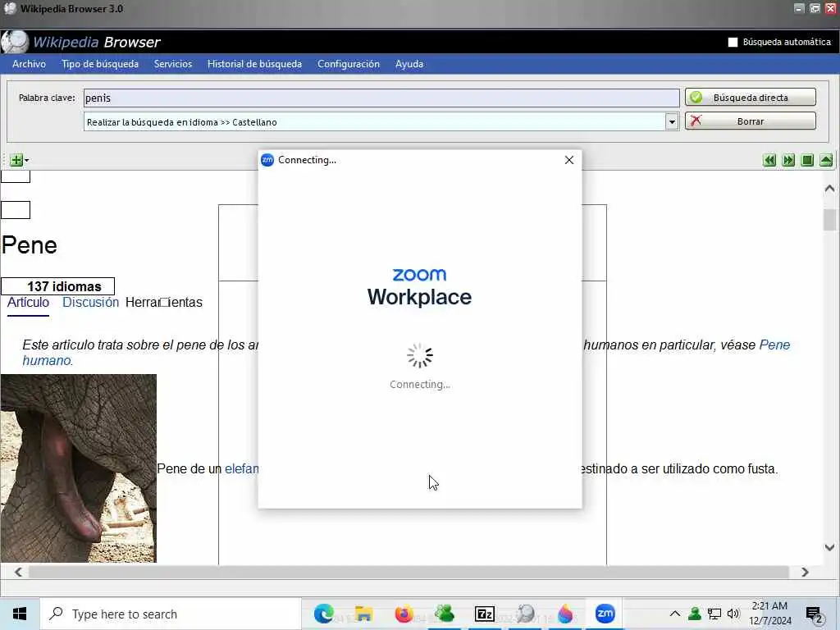Click the green user tray icon
Image resolution: width=840 pixels, height=630 pixels.
(x=695, y=614)
